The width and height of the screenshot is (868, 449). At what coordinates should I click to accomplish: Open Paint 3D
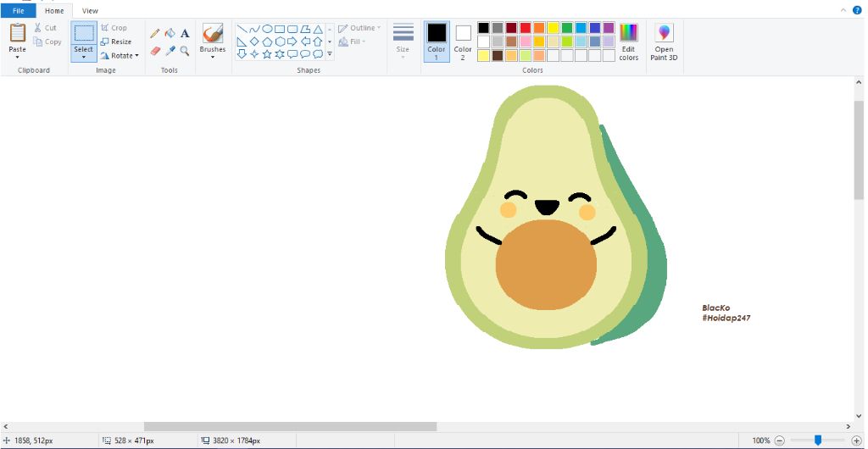coord(665,42)
